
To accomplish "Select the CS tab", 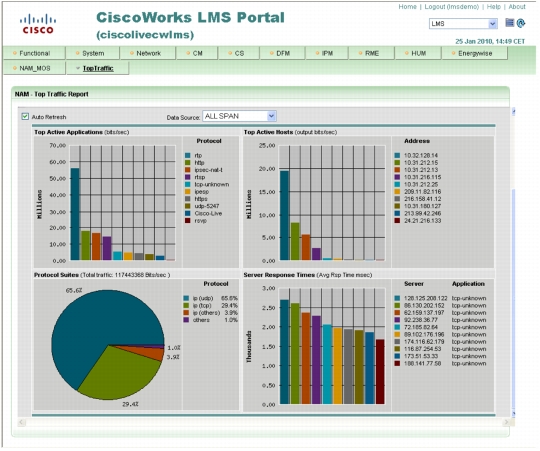I will pyautogui.click(x=239, y=53).
